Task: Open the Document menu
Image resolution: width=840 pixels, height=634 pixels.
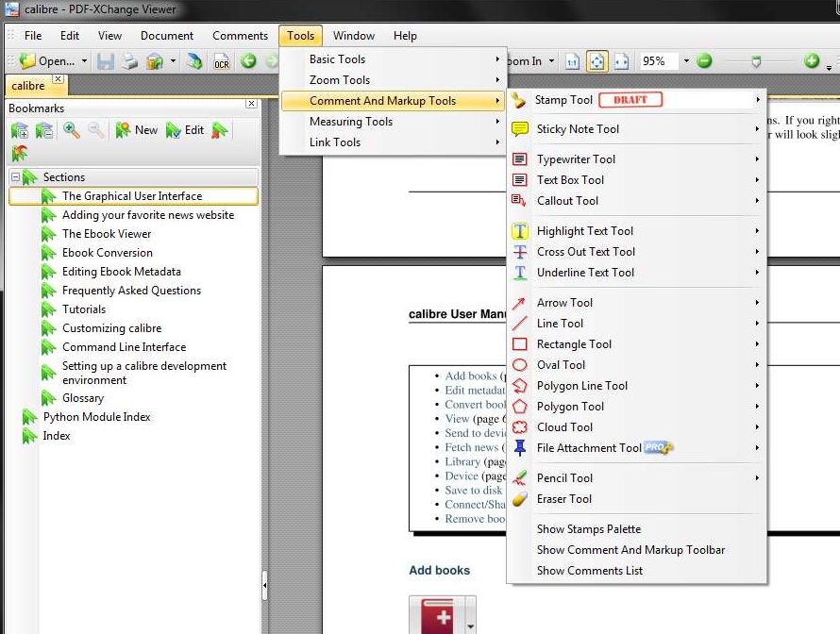Action: (x=167, y=35)
